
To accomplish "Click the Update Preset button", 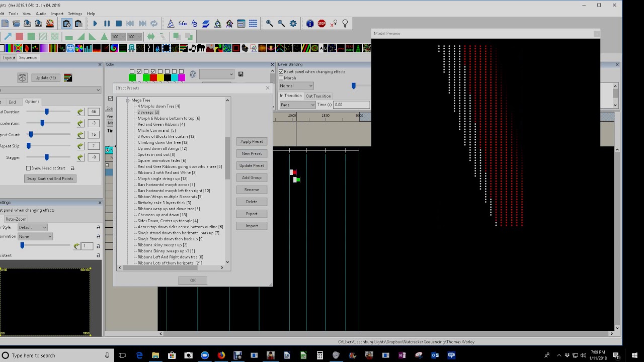I will pyautogui.click(x=252, y=165).
